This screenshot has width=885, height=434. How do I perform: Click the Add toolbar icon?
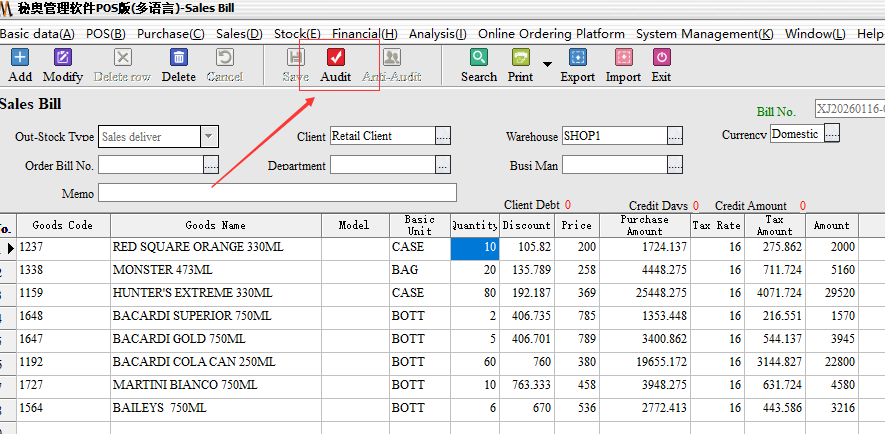coord(19,58)
